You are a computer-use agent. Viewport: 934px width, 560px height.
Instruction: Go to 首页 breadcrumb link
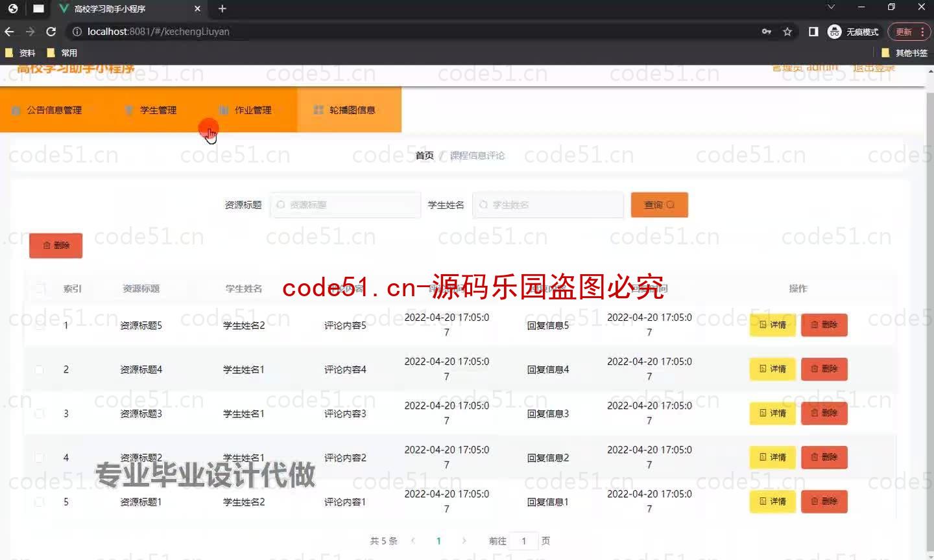(424, 155)
